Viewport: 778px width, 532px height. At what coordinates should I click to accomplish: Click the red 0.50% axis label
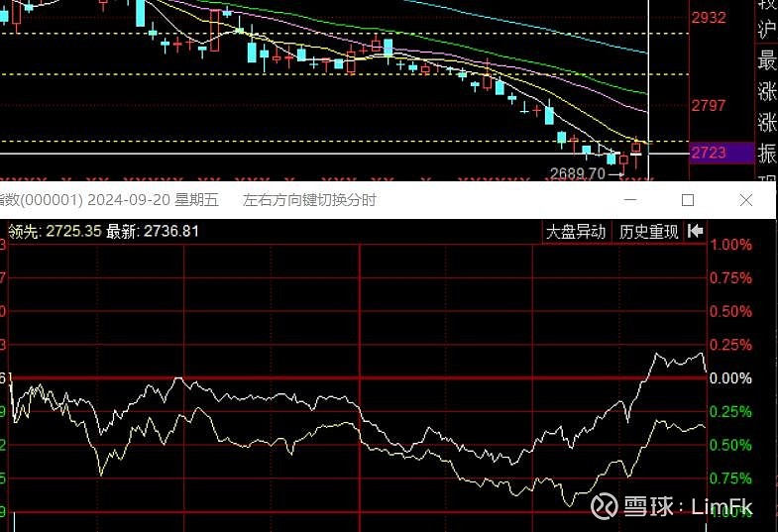pos(730,311)
